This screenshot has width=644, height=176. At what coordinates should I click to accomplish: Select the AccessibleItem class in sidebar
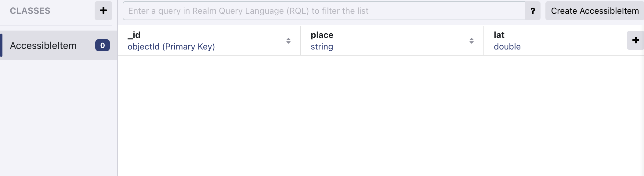point(43,46)
